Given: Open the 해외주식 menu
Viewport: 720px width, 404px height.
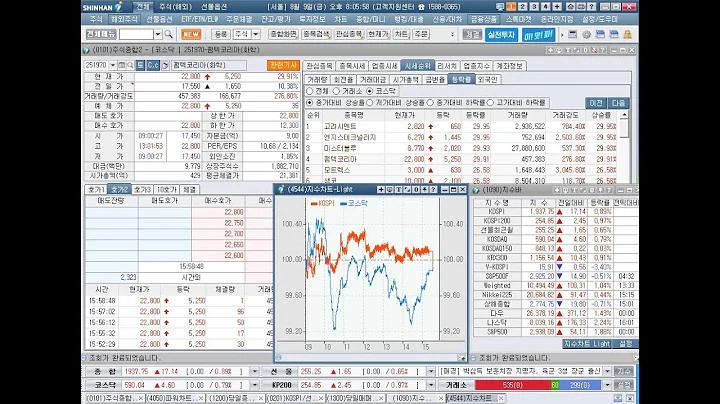Looking at the screenshot, I should point(124,20).
